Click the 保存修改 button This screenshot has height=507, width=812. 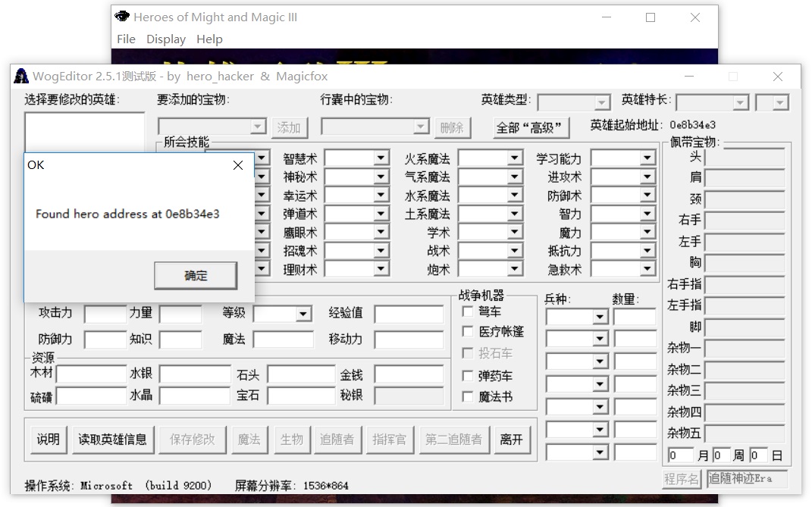tap(193, 440)
